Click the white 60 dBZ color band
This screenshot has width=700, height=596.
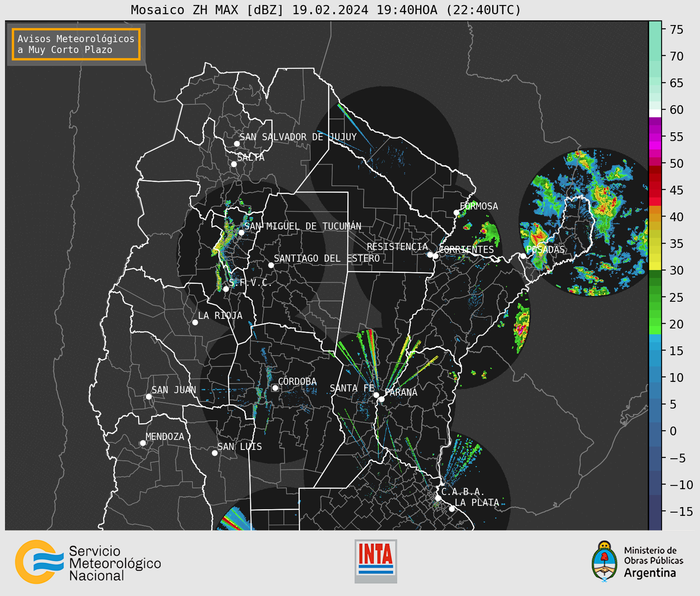pyautogui.click(x=655, y=113)
